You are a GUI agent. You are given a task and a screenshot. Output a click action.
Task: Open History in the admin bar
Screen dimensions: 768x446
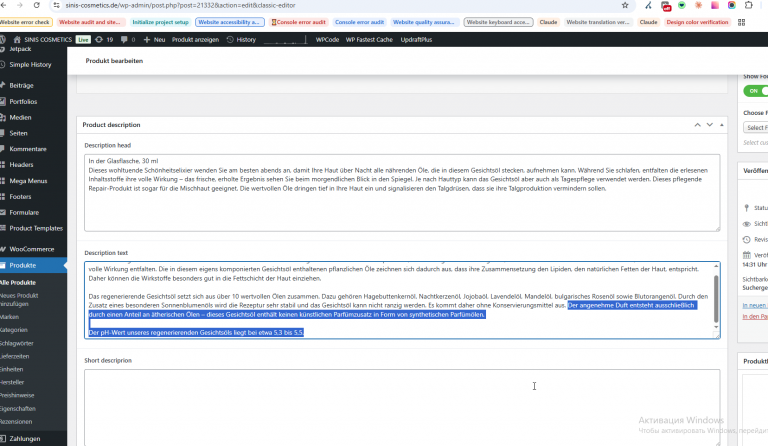tap(241, 40)
